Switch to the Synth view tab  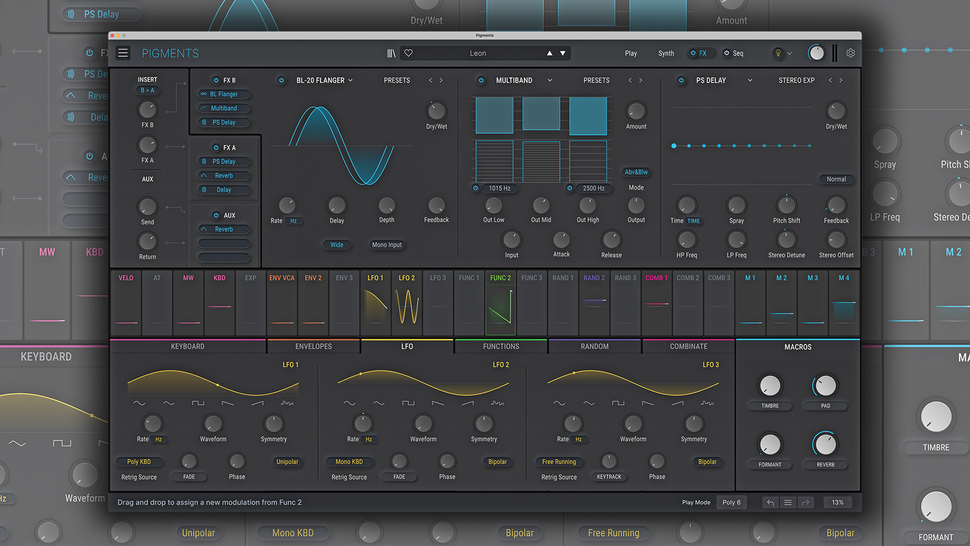pos(666,53)
